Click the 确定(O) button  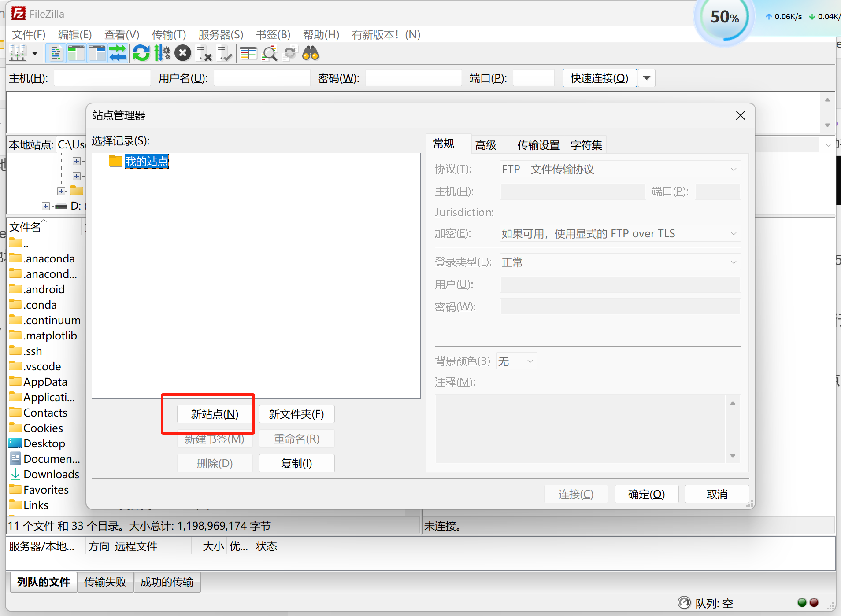tap(646, 494)
